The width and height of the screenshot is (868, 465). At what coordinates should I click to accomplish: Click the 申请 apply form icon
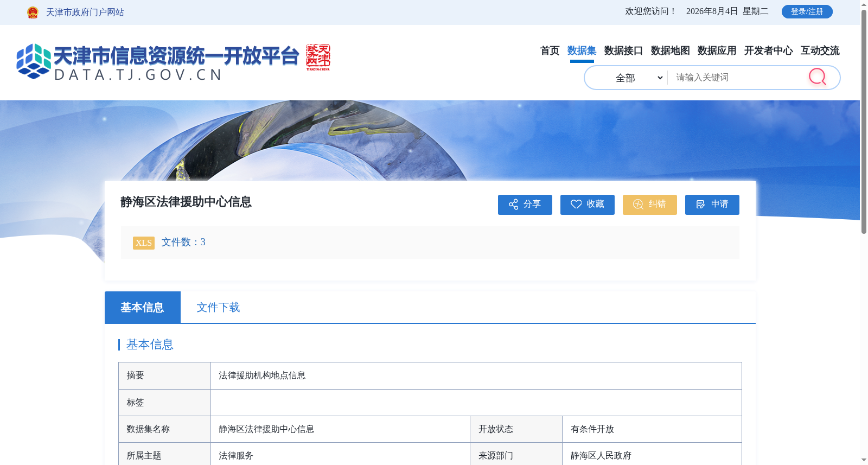[x=700, y=205]
